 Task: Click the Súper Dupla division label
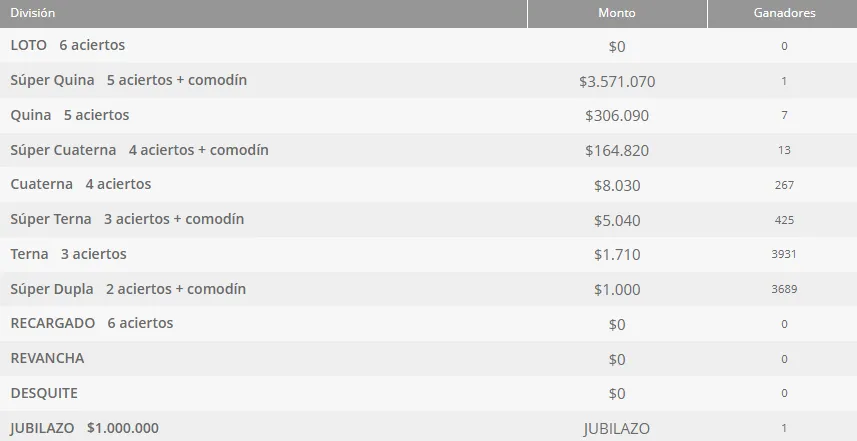tap(52, 289)
